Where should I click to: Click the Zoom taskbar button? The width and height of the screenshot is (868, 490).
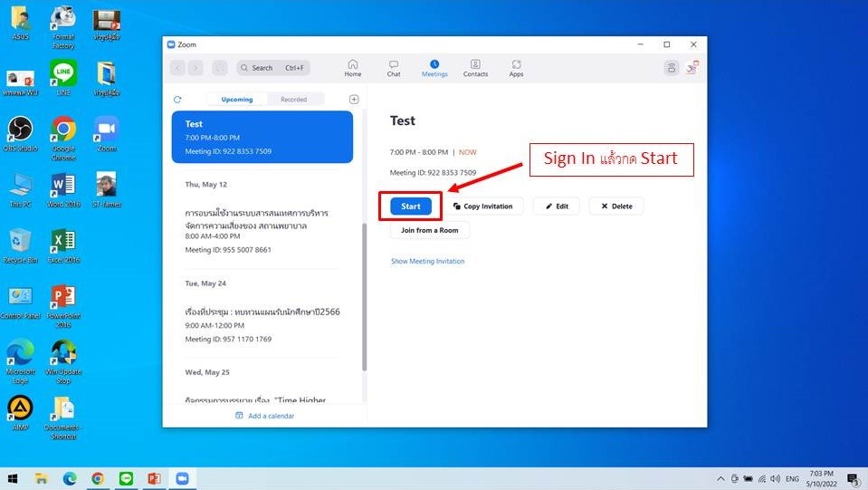tap(182, 479)
